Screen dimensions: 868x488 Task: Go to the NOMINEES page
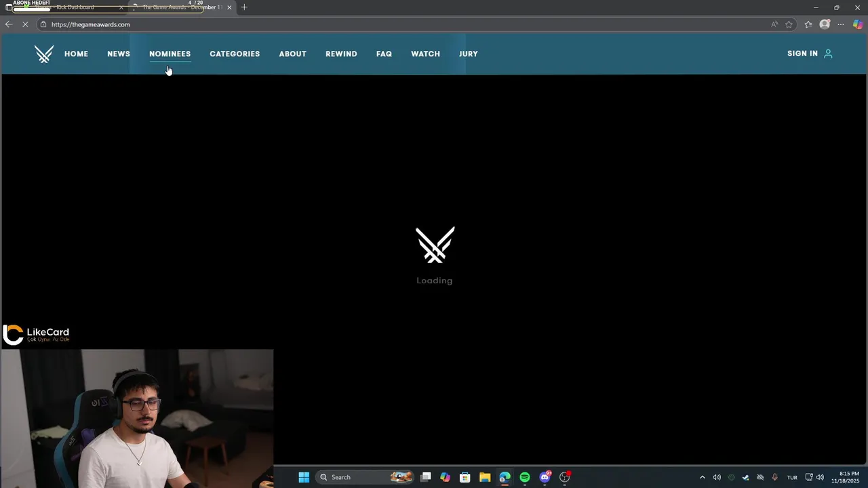coord(170,54)
